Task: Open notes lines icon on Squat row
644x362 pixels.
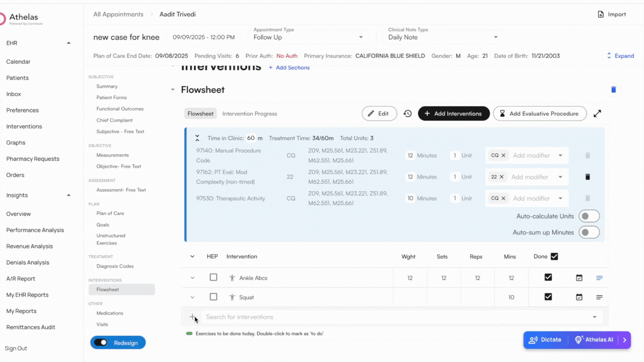Action: pos(599,297)
